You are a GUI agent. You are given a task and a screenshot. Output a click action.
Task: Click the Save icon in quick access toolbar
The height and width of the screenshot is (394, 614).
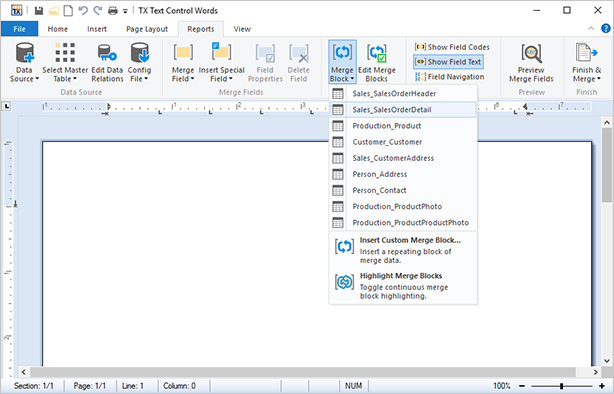pyautogui.click(x=38, y=11)
